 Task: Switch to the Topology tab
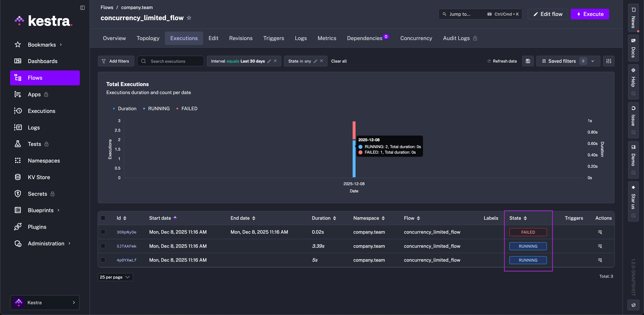148,38
